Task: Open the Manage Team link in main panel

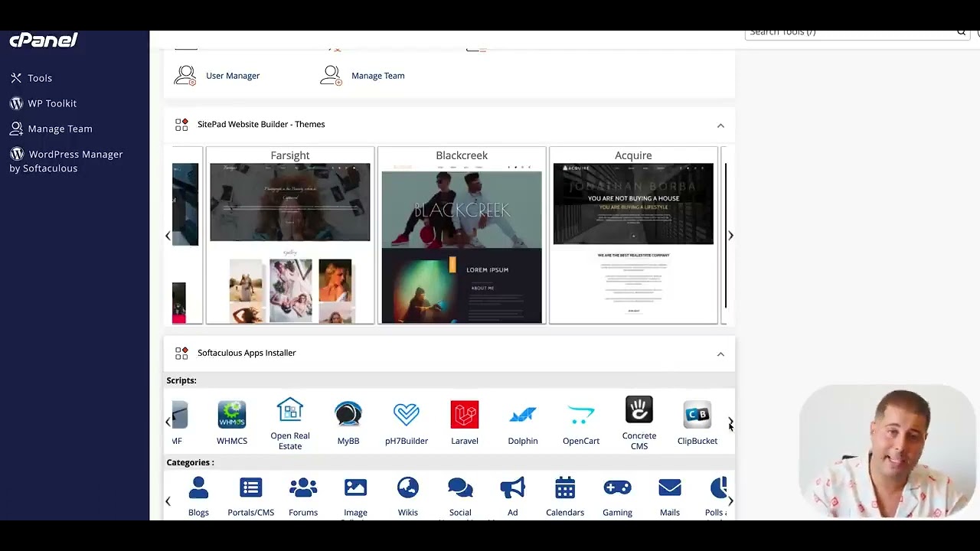Action: pyautogui.click(x=377, y=76)
